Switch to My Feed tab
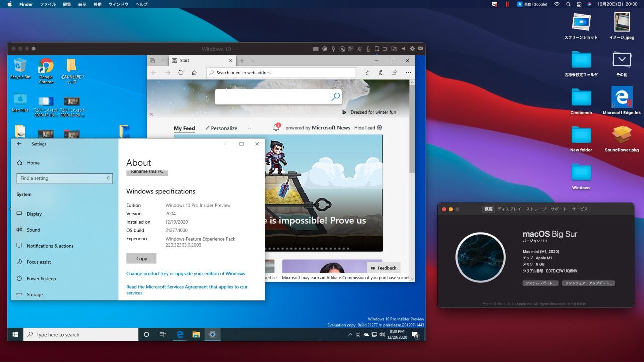 point(184,128)
